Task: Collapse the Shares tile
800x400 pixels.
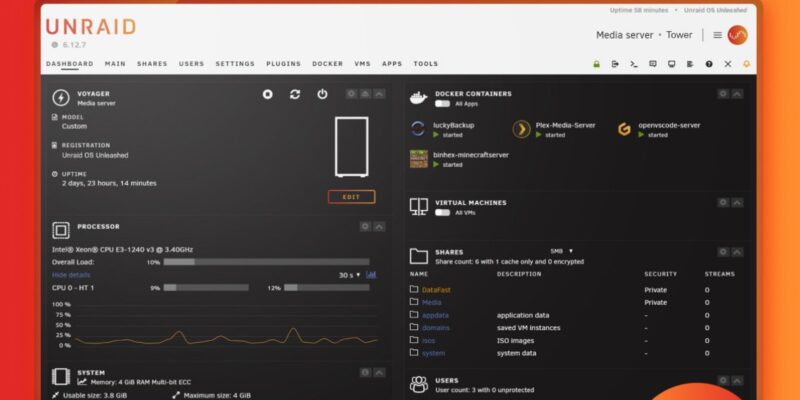Action: click(x=737, y=252)
